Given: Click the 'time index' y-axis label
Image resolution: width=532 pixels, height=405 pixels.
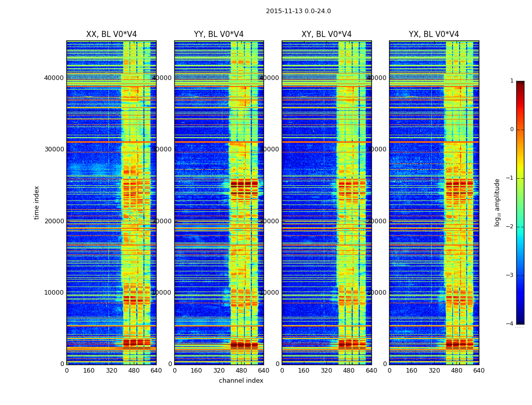Looking at the screenshot, I should [x=36, y=202].
